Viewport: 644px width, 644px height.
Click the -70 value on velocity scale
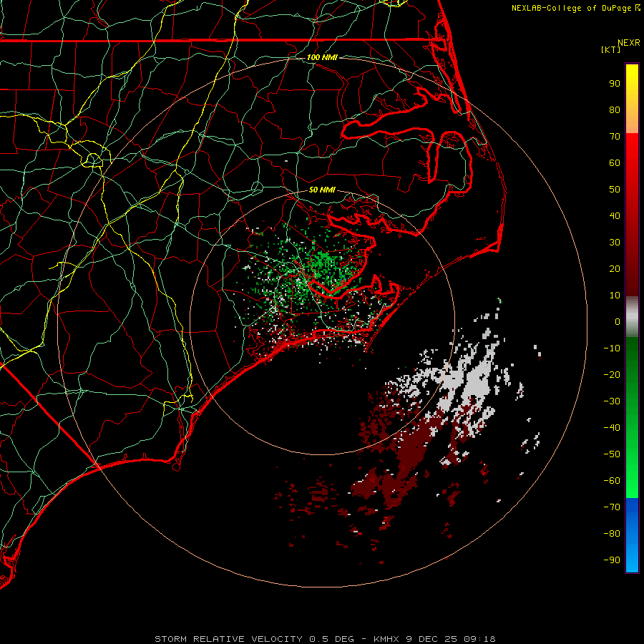(x=612, y=507)
